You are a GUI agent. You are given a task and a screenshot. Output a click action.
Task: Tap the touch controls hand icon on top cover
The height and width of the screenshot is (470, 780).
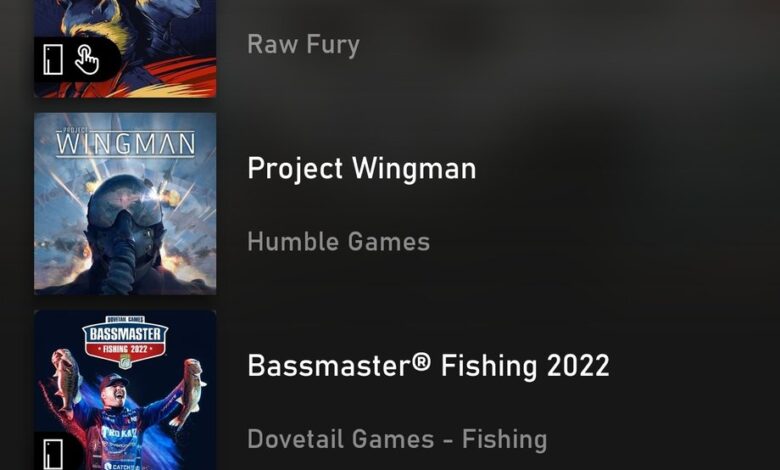[x=87, y=60]
